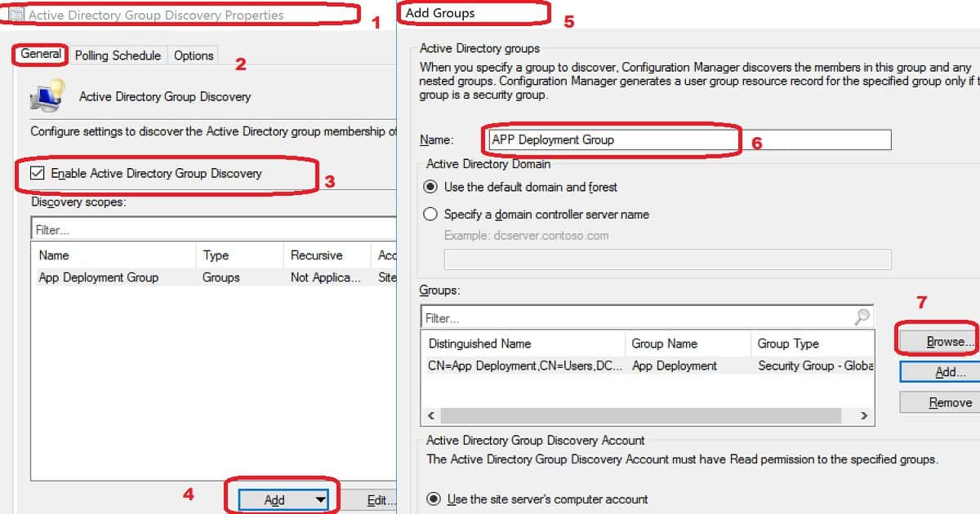Select the App Deployment Group scope row

tap(99, 277)
